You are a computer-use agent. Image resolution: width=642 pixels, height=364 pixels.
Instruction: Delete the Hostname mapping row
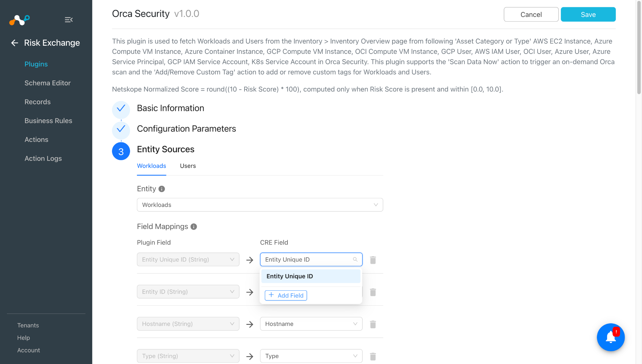point(373,324)
